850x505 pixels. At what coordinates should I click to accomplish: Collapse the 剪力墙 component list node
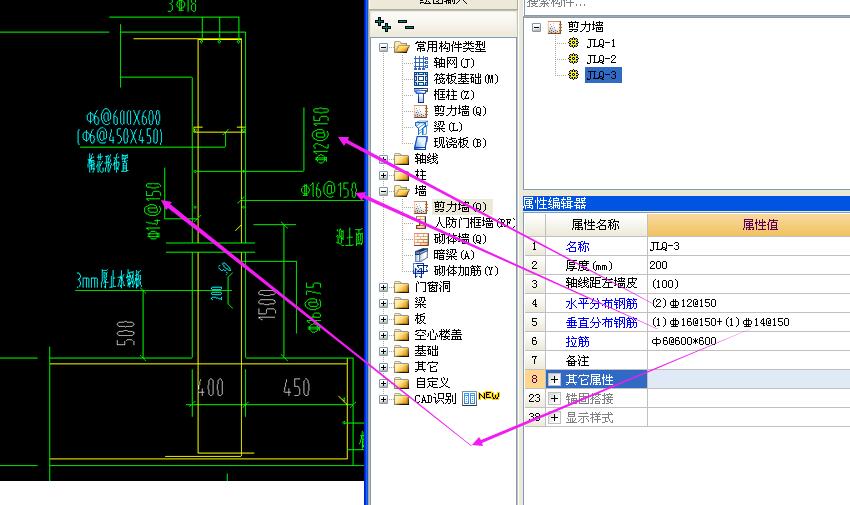click(536, 27)
